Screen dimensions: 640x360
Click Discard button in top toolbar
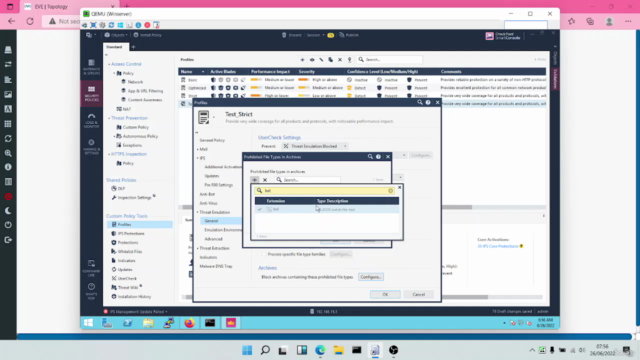pos(291,35)
